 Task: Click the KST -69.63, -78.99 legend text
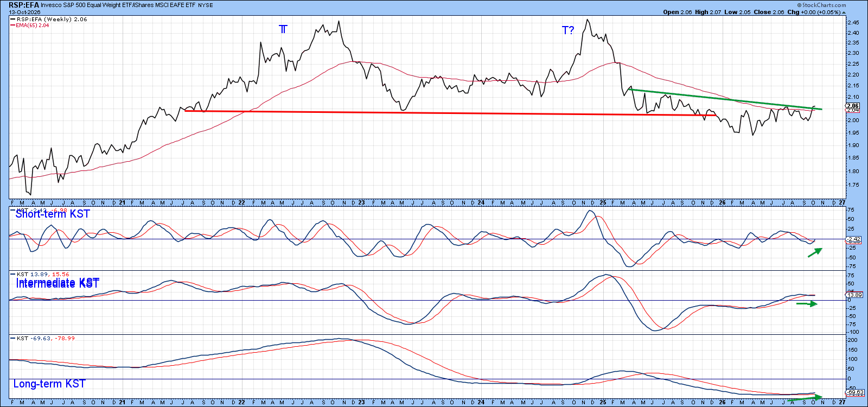click(x=46, y=338)
